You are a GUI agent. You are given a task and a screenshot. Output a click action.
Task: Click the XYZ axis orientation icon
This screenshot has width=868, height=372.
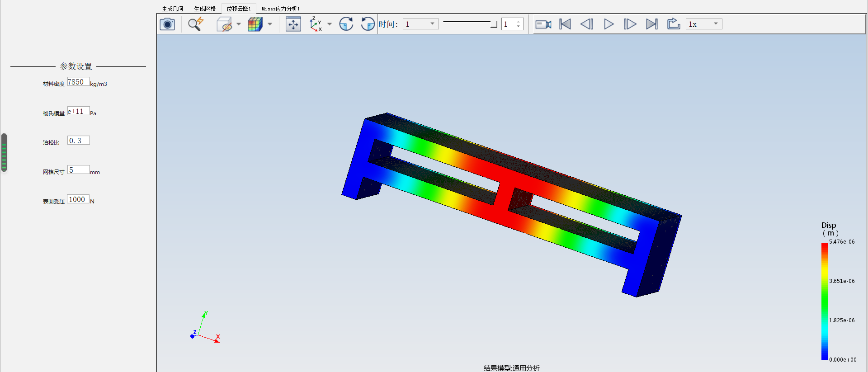tap(316, 24)
